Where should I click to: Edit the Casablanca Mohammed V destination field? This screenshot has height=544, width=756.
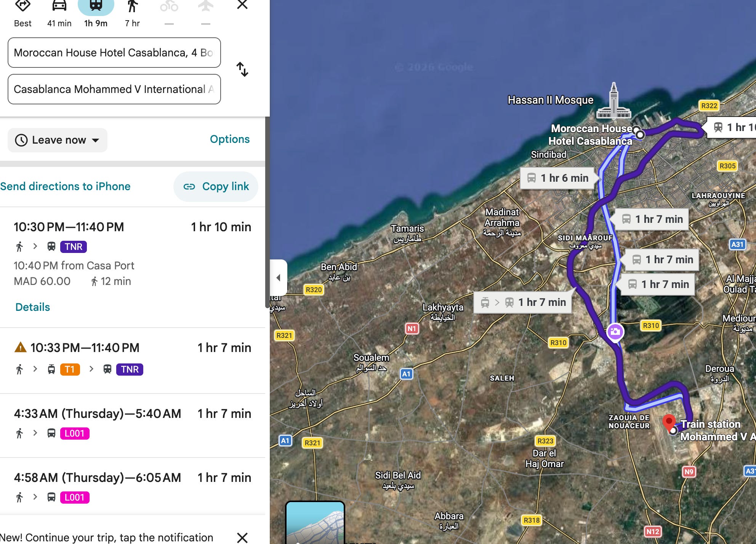coord(114,89)
